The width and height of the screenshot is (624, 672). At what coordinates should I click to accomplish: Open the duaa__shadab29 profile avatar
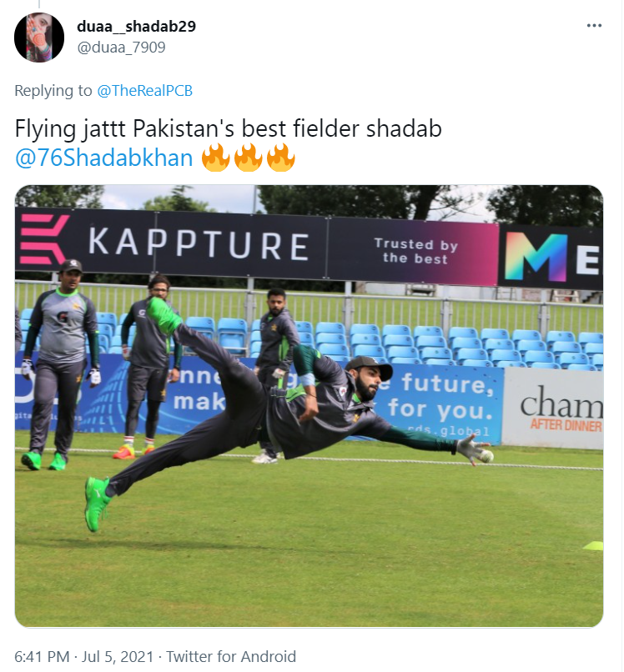pyautogui.click(x=39, y=38)
